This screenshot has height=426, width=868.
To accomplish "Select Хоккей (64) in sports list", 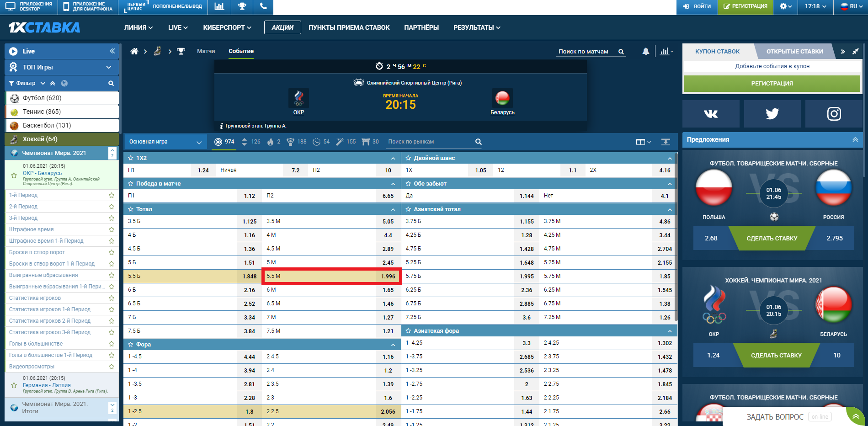I will tap(62, 139).
